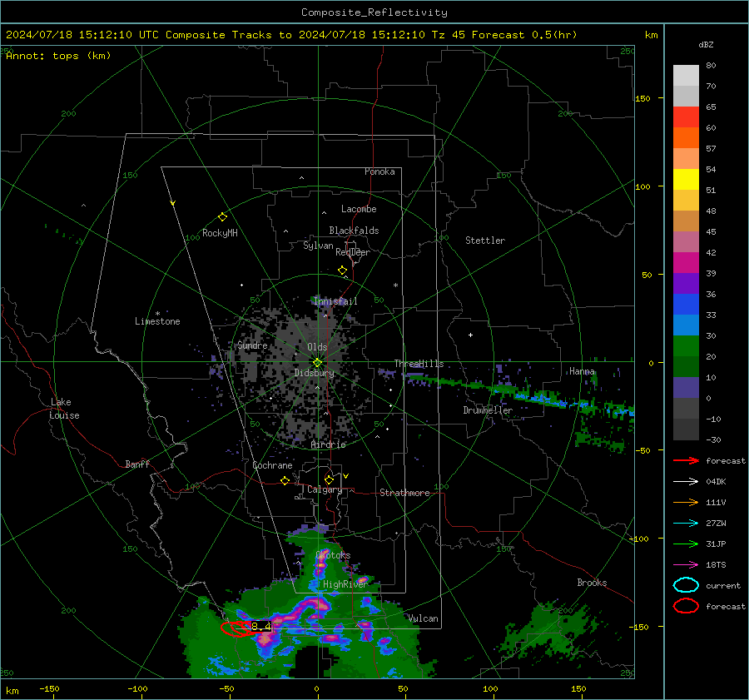Click the magenta 18TS arrow icon
Image resolution: width=749 pixels, height=700 pixels.
pyautogui.click(x=686, y=565)
